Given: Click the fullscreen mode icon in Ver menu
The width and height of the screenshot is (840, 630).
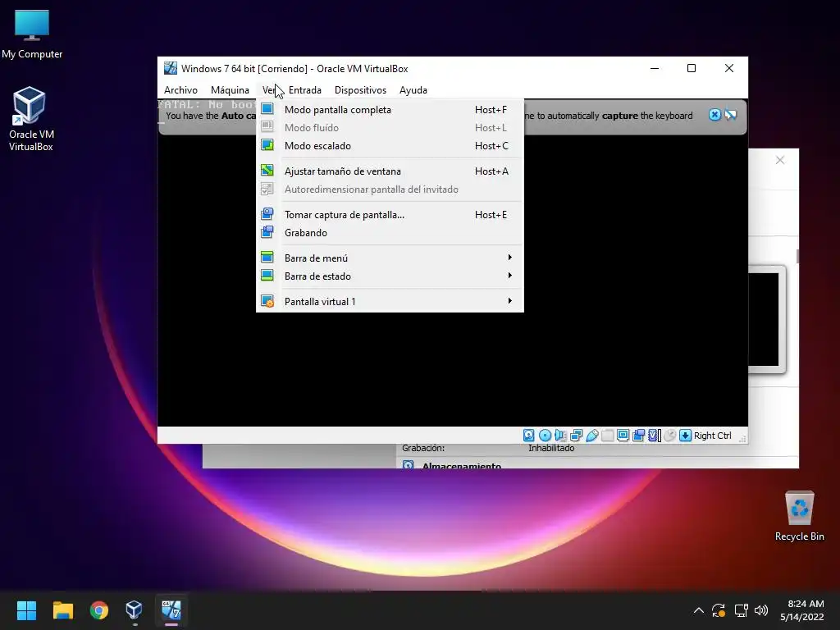Looking at the screenshot, I should (267, 109).
